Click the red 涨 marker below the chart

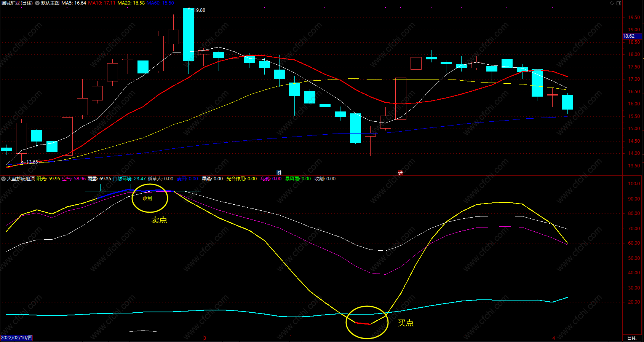pos(400,173)
